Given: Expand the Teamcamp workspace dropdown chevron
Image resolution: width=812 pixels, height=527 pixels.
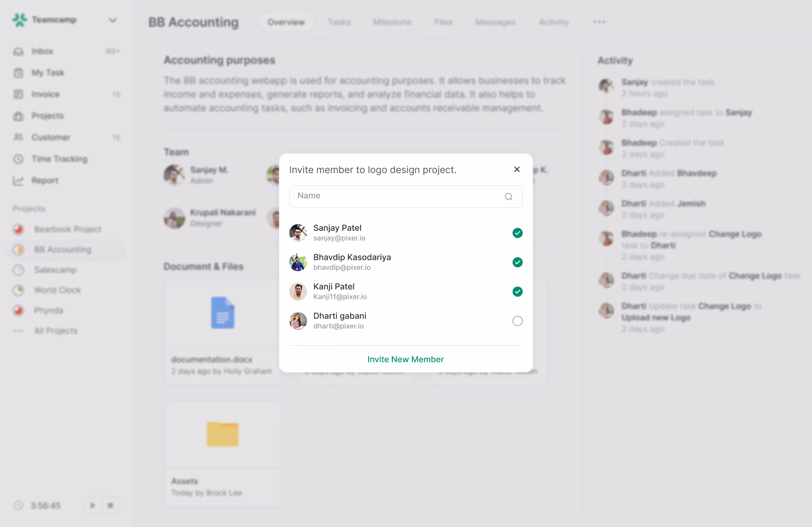Looking at the screenshot, I should pos(113,20).
